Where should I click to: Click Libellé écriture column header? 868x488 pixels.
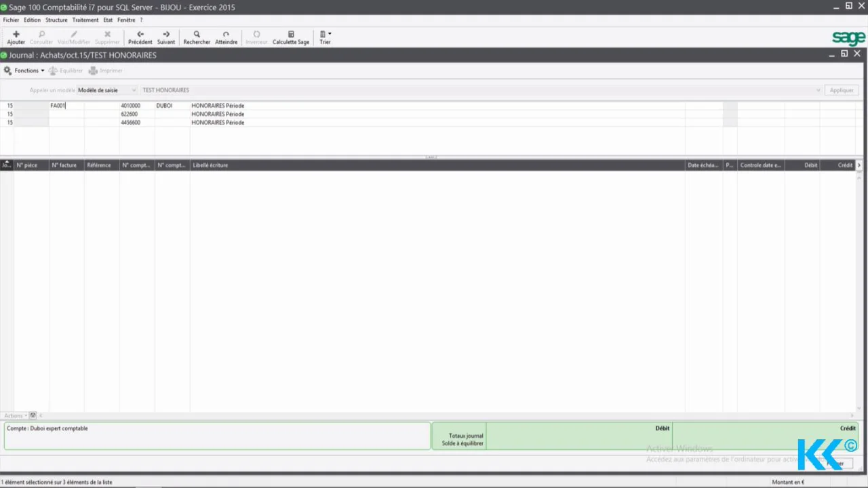(x=437, y=165)
